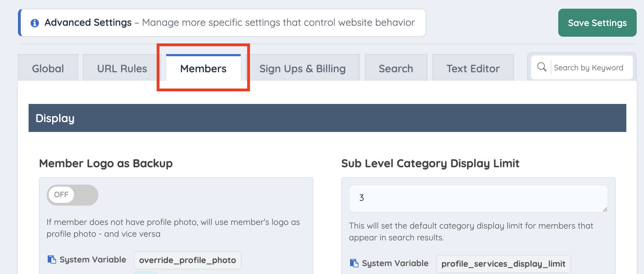Click the profile_services_display_limit variable box
Viewport: 644px width, 274px height.
point(503,264)
